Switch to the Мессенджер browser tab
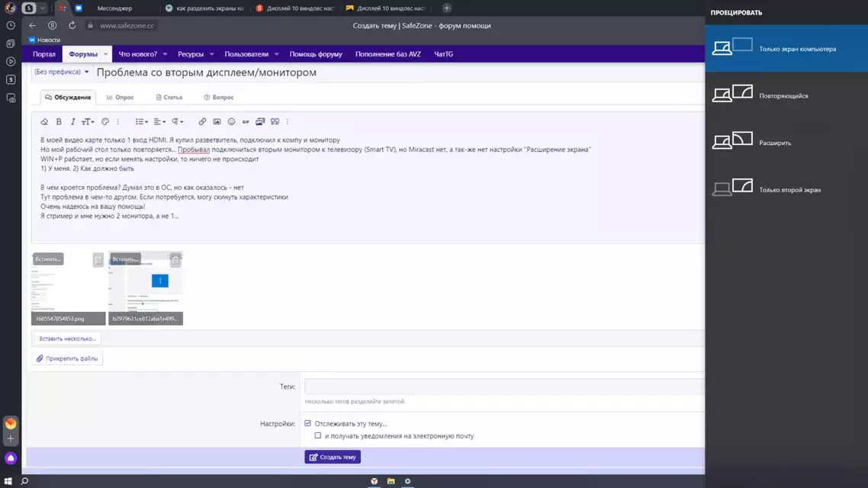 tap(114, 8)
